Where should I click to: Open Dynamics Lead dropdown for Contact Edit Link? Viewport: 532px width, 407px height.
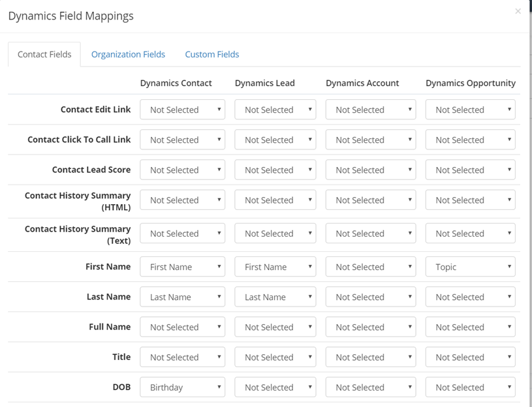click(x=275, y=110)
